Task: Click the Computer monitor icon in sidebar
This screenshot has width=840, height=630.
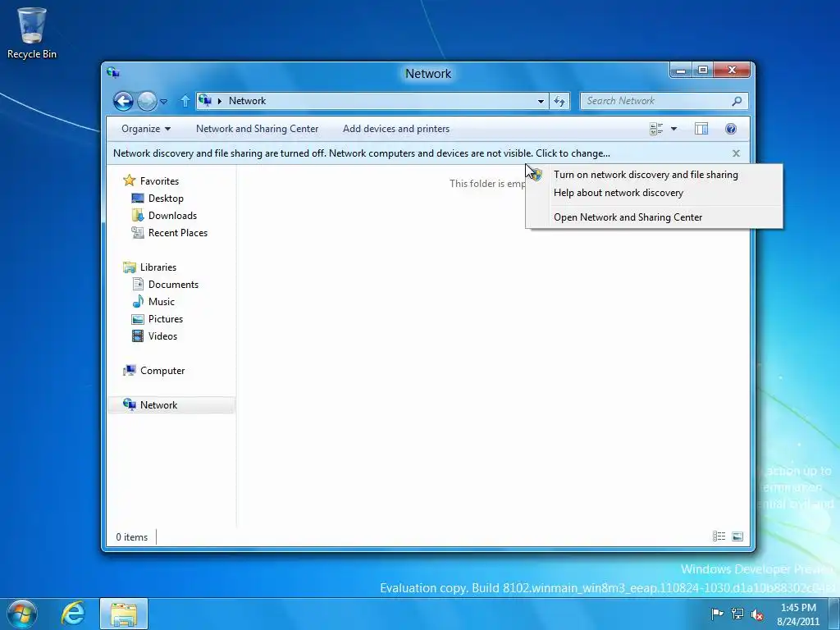Action: (x=129, y=370)
